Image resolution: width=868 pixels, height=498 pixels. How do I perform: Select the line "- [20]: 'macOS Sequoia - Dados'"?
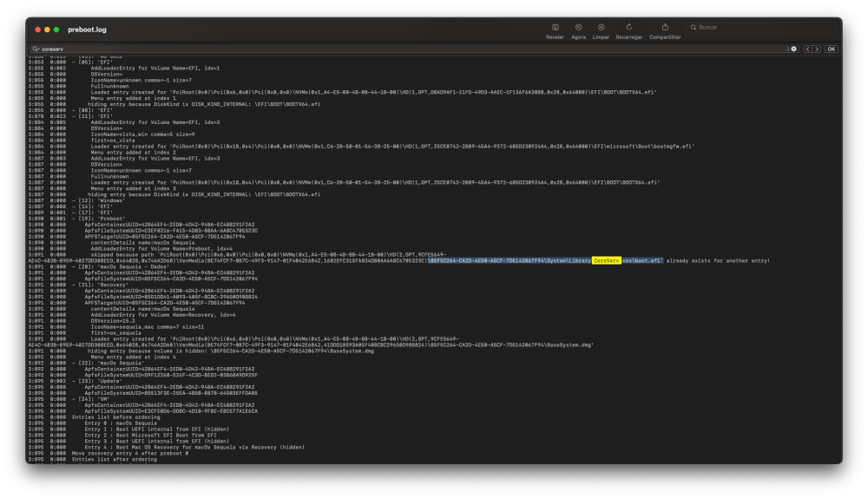tap(121, 266)
